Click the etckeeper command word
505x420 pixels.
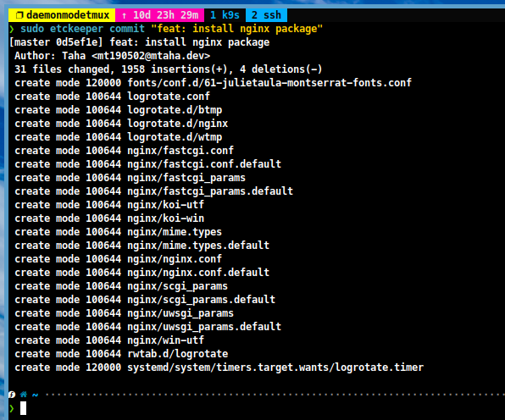76,29
